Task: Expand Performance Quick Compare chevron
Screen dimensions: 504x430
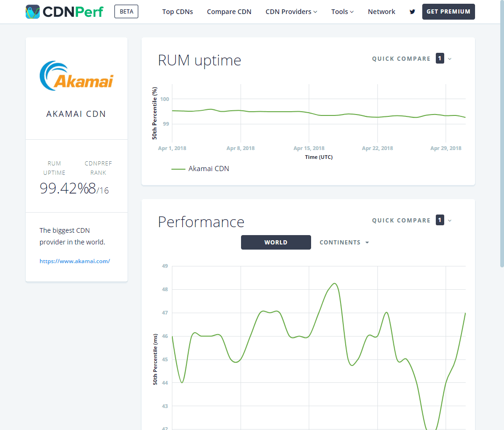Action: coord(450,221)
